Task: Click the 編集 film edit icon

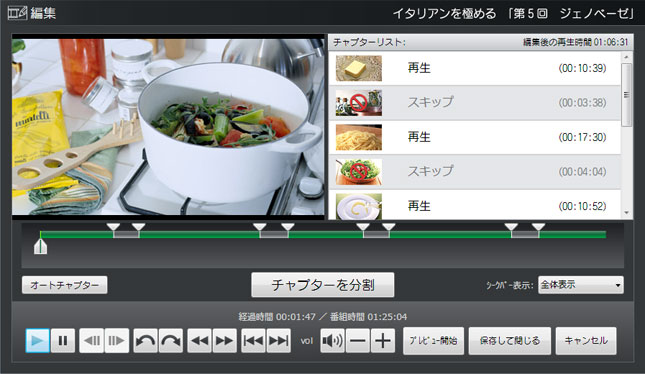Action: pyautogui.click(x=17, y=13)
